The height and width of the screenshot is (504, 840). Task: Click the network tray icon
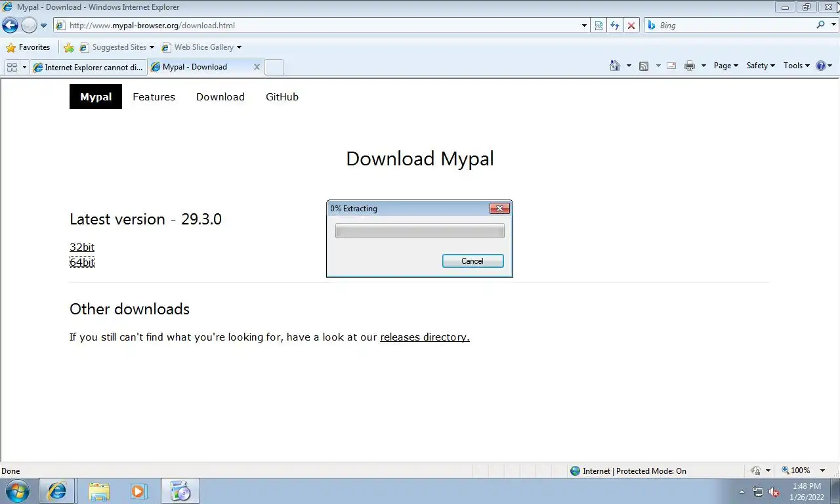[x=758, y=492]
